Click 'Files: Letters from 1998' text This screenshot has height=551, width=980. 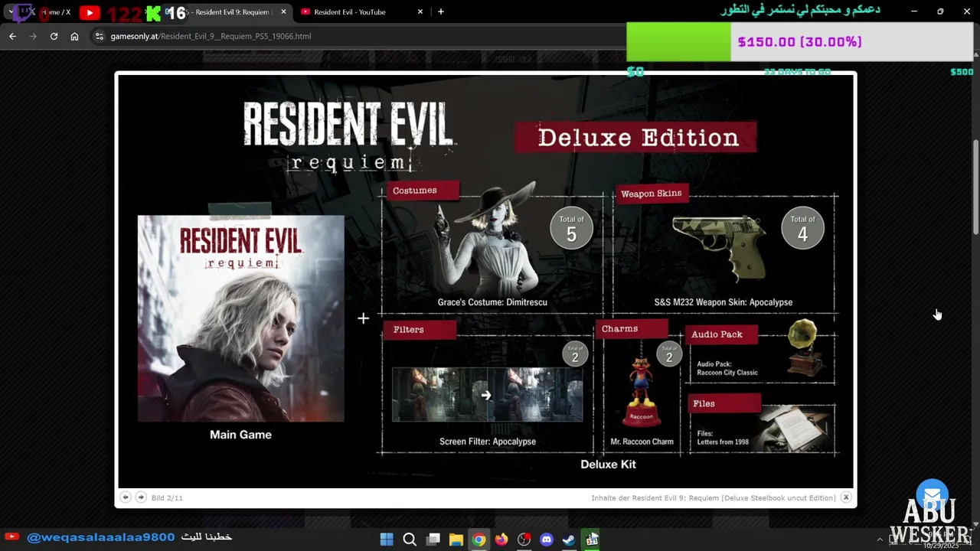[x=723, y=438]
